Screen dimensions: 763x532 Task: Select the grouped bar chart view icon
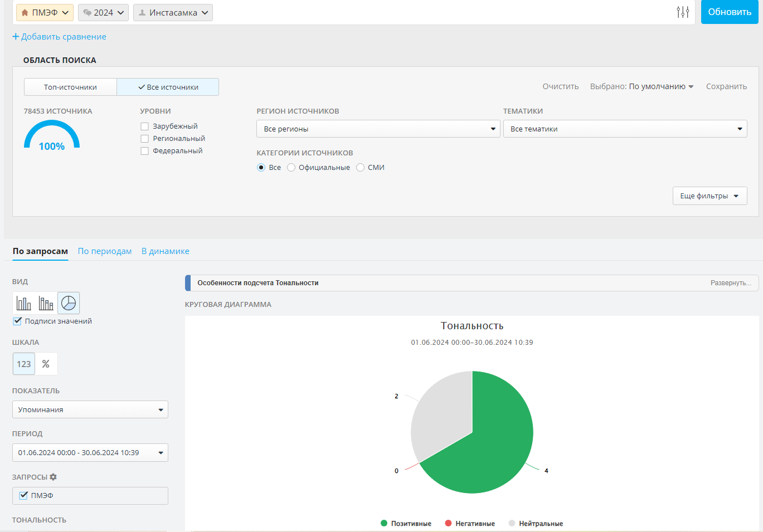pos(46,303)
